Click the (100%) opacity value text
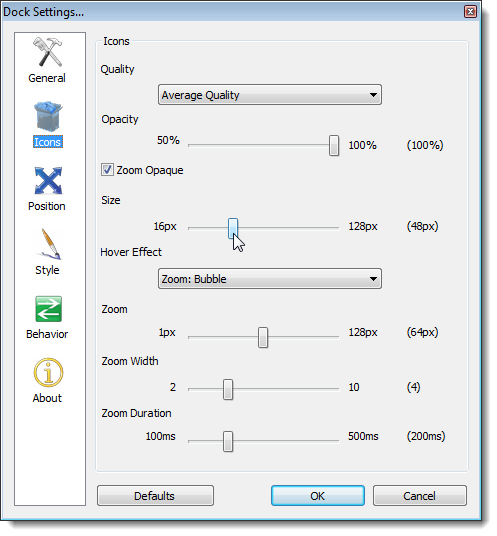497x536 pixels. click(425, 145)
